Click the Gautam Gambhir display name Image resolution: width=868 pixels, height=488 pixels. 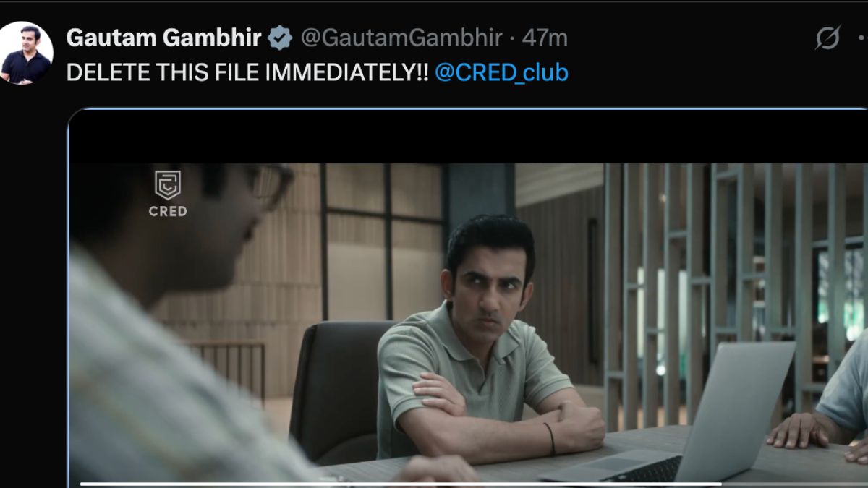tap(164, 38)
